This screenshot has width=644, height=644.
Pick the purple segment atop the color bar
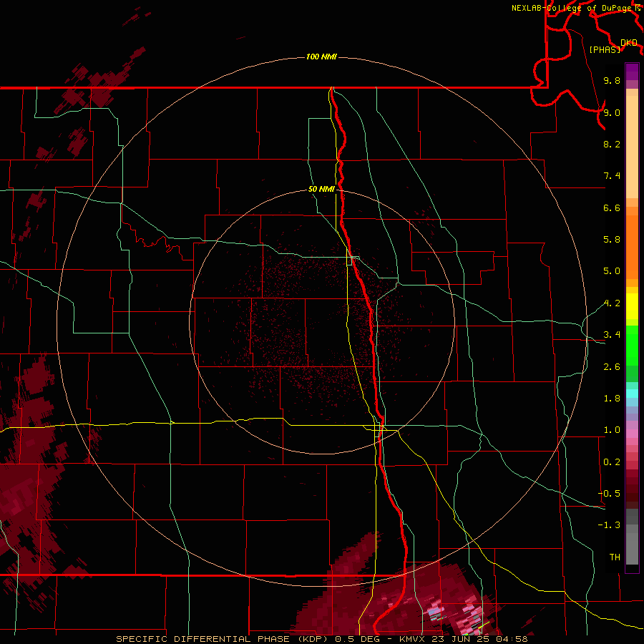[x=632, y=72]
